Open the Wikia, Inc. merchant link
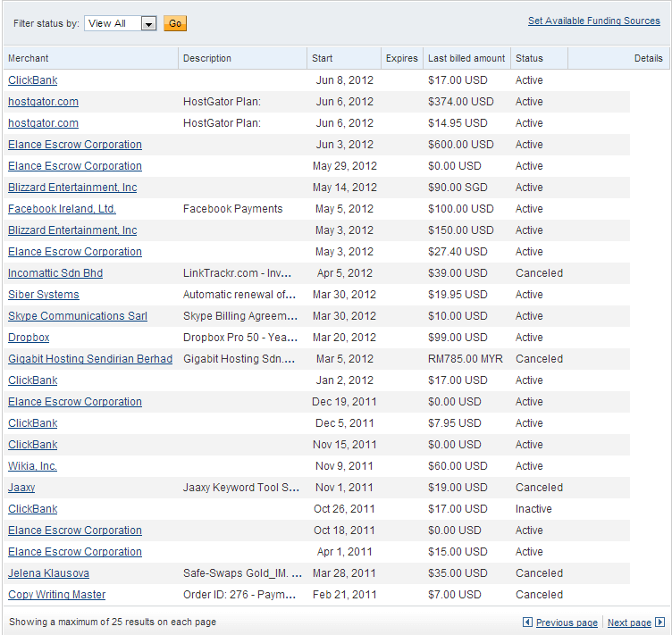 coord(32,466)
